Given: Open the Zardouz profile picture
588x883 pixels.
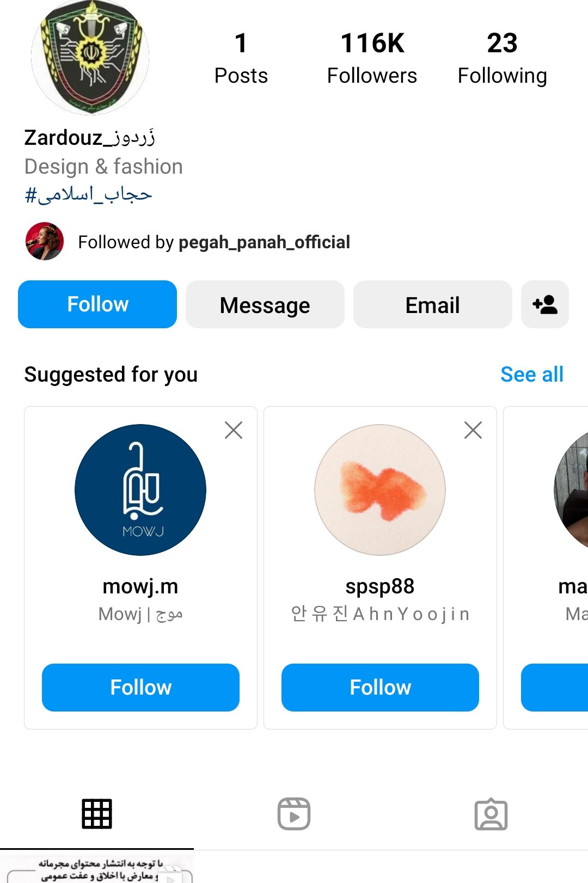Looking at the screenshot, I should 90,57.
